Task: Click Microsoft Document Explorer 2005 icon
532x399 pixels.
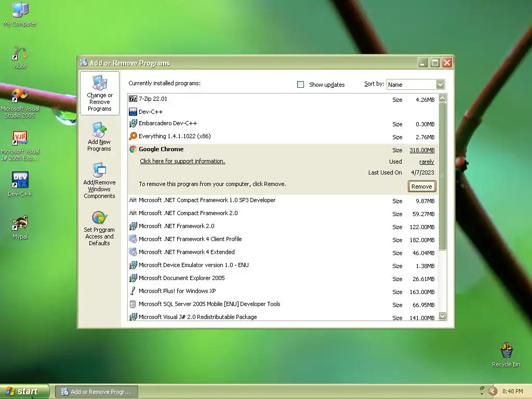Action: 133,278
